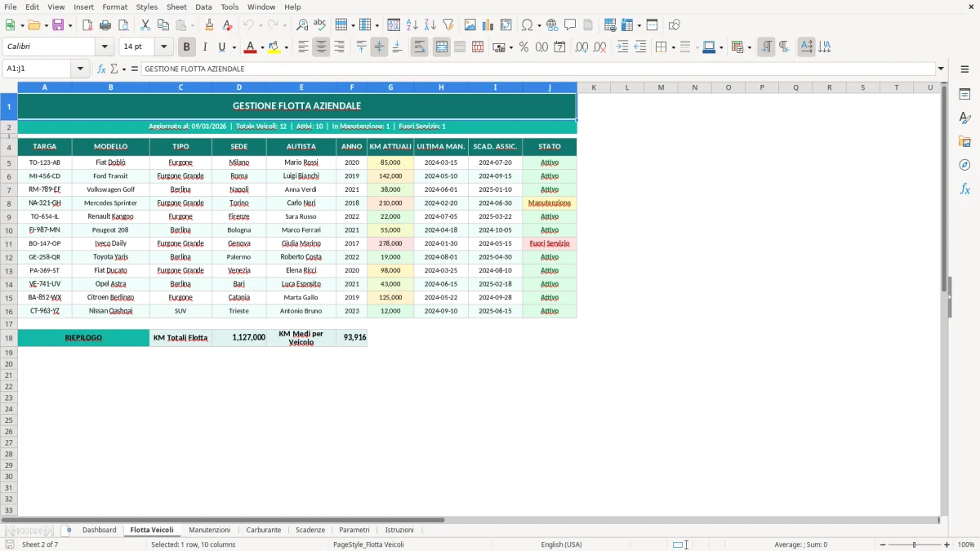
Task: Open the Sort dialog
Action: click(394, 25)
